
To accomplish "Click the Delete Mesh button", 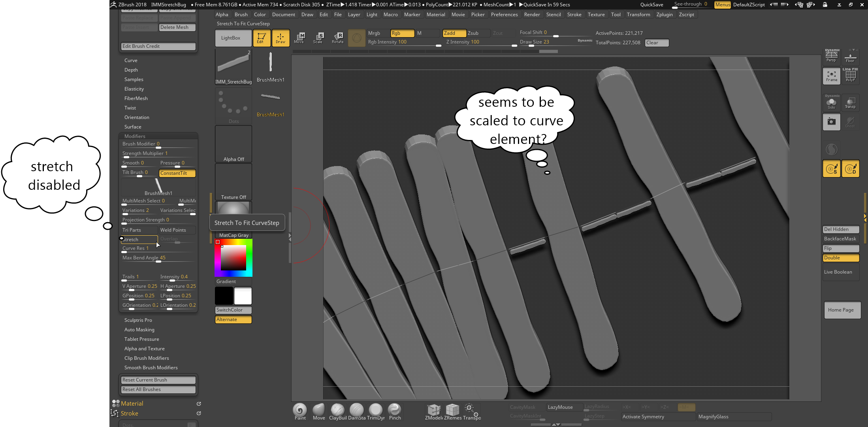I will tap(177, 27).
